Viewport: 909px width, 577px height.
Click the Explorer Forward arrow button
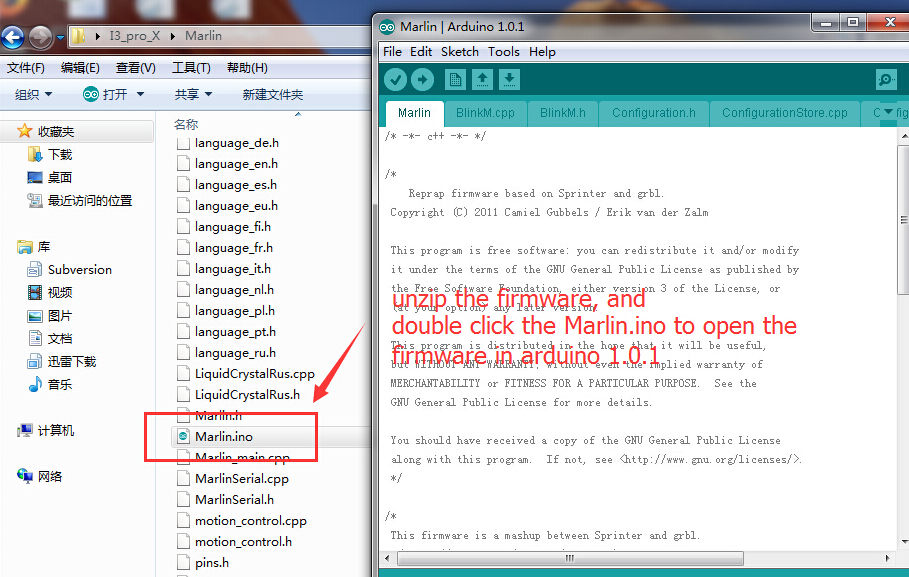pos(40,38)
